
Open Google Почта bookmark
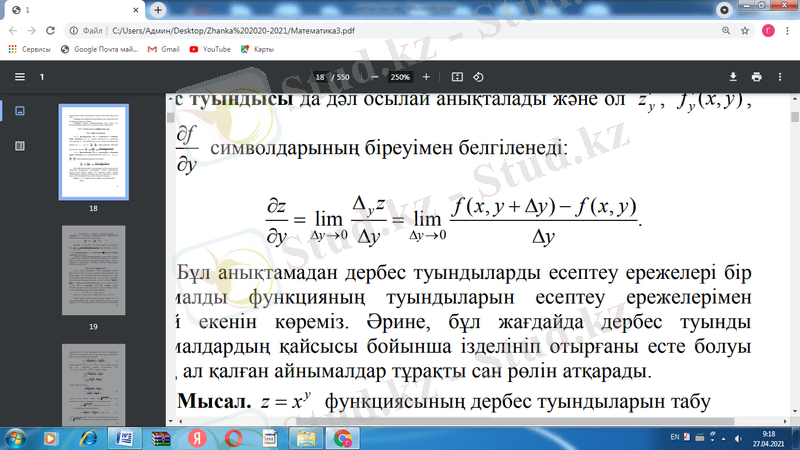[99, 49]
